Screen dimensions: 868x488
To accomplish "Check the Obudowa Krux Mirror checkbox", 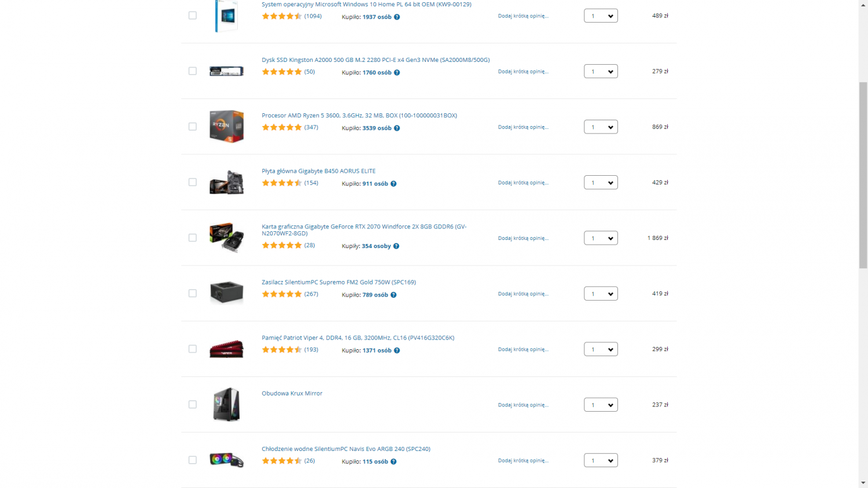I will 193,405.
